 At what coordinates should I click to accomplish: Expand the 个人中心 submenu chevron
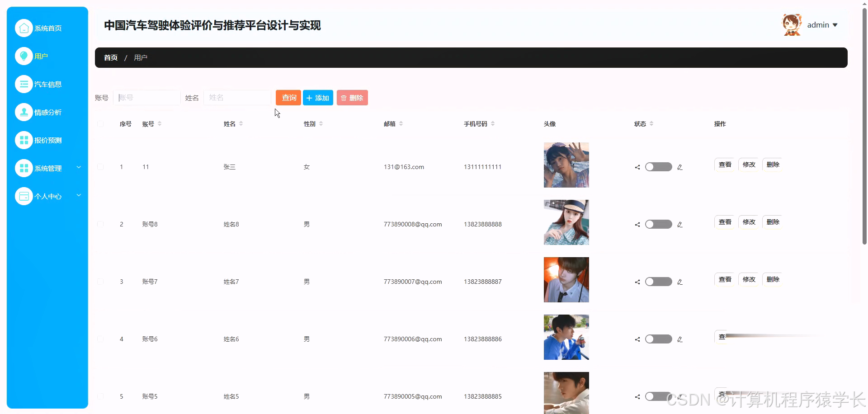[79, 195]
